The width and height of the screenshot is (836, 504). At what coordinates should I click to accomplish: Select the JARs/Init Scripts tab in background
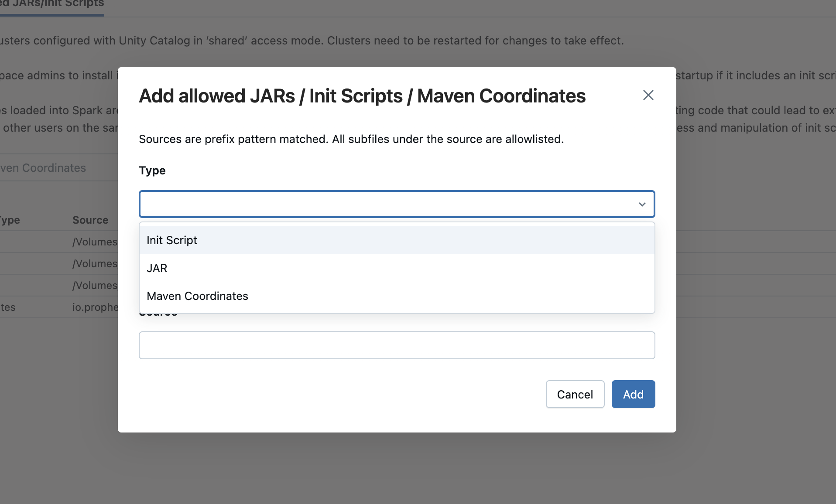pos(52,4)
